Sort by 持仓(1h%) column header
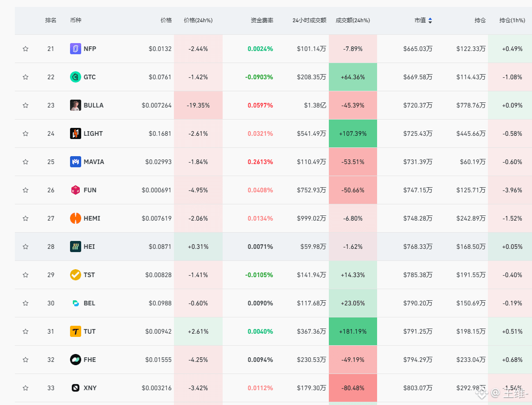532x405 pixels. click(x=513, y=20)
